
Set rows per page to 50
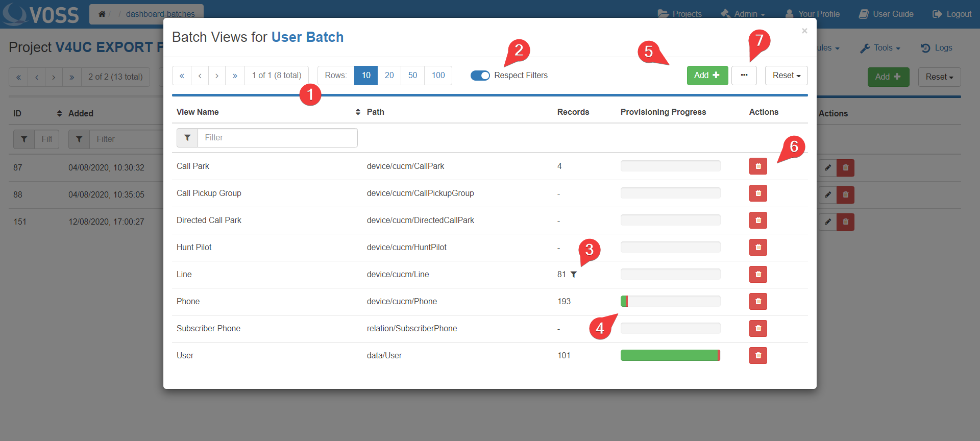pos(413,76)
